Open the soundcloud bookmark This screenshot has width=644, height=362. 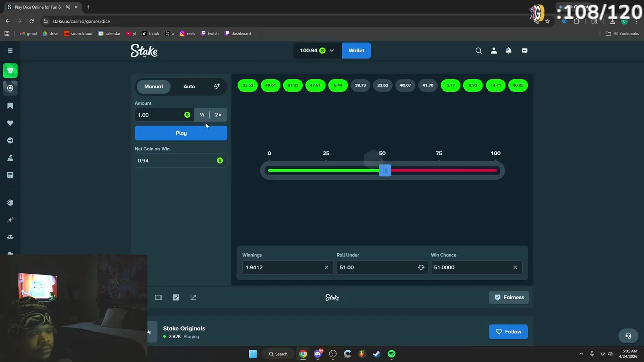click(78, 34)
